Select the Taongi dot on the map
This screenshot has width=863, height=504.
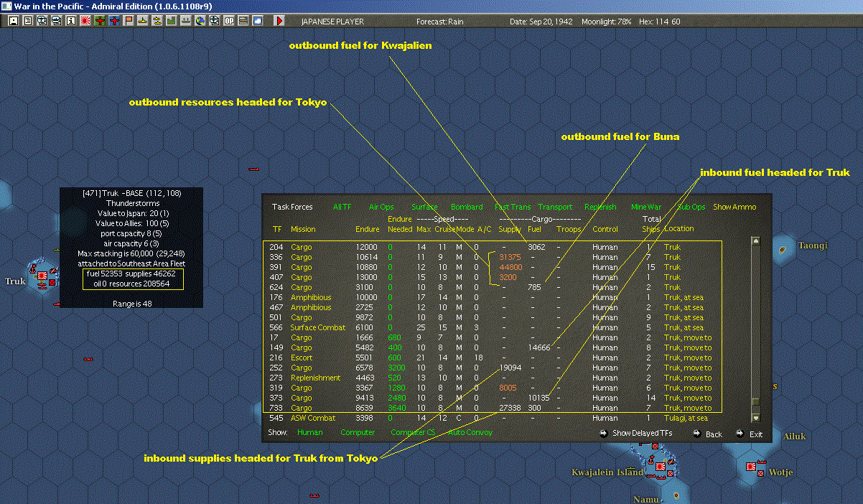782,249
